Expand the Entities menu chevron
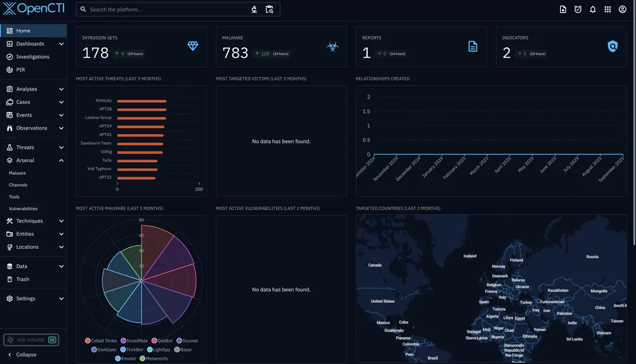 (x=61, y=234)
